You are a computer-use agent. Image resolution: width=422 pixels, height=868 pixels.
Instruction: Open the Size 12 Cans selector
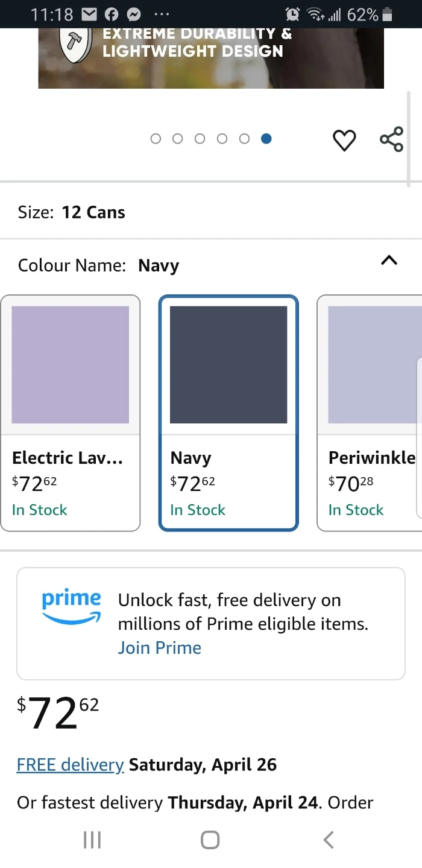coord(211,212)
